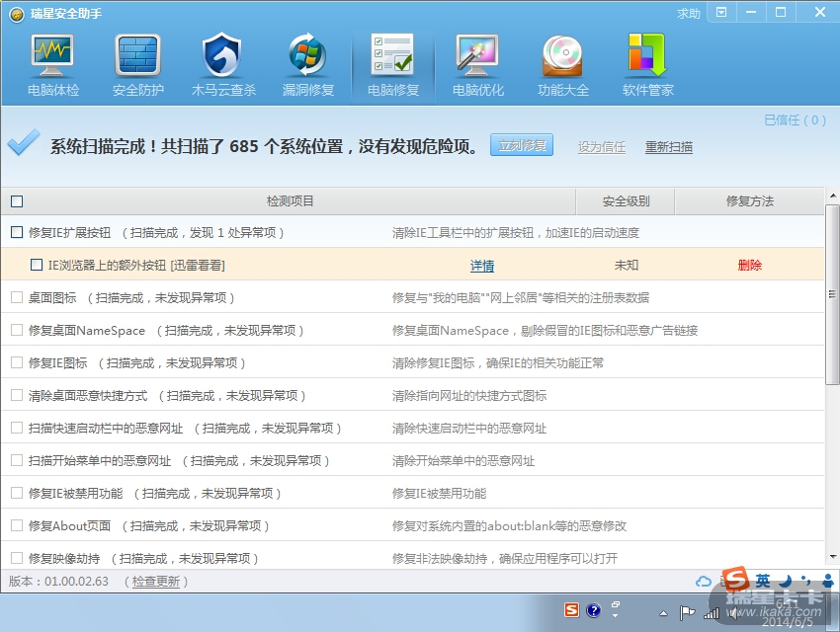Screen dimensions: 840x632
Task: Open the 功能大全 disc icon
Action: tap(563, 65)
